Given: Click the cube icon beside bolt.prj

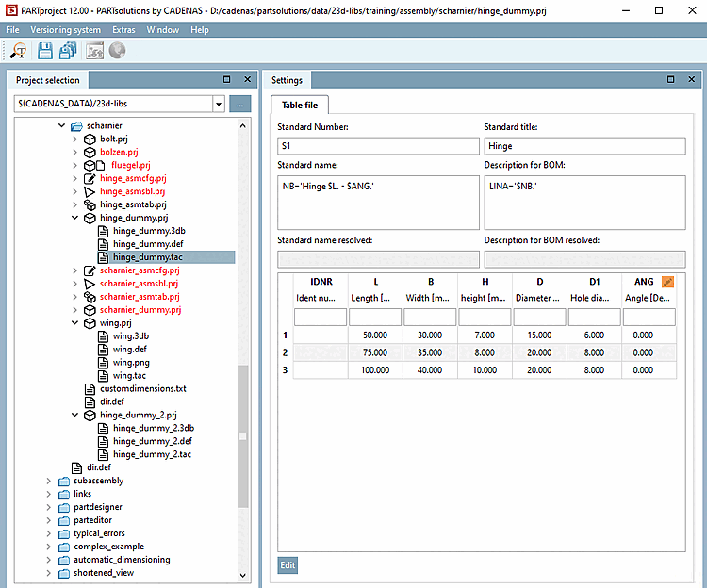Looking at the screenshot, I should (90, 139).
